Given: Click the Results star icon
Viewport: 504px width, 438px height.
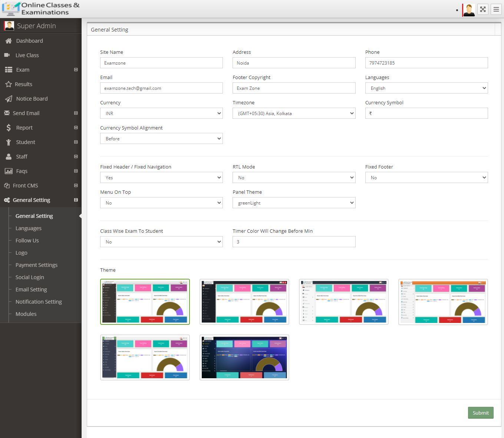Looking at the screenshot, I should pos(9,84).
